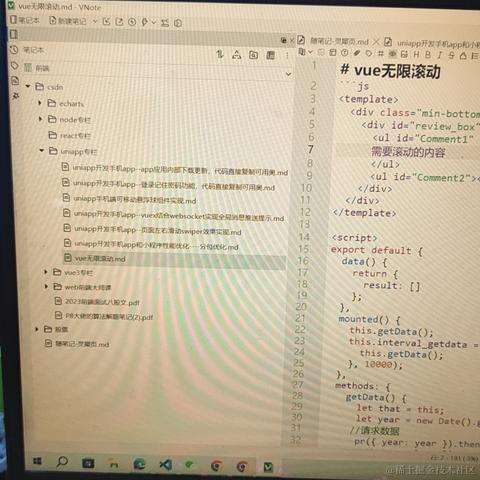The height and width of the screenshot is (480, 480).
Task: Click the import icon in the main toolbar
Action: [x=107, y=22]
